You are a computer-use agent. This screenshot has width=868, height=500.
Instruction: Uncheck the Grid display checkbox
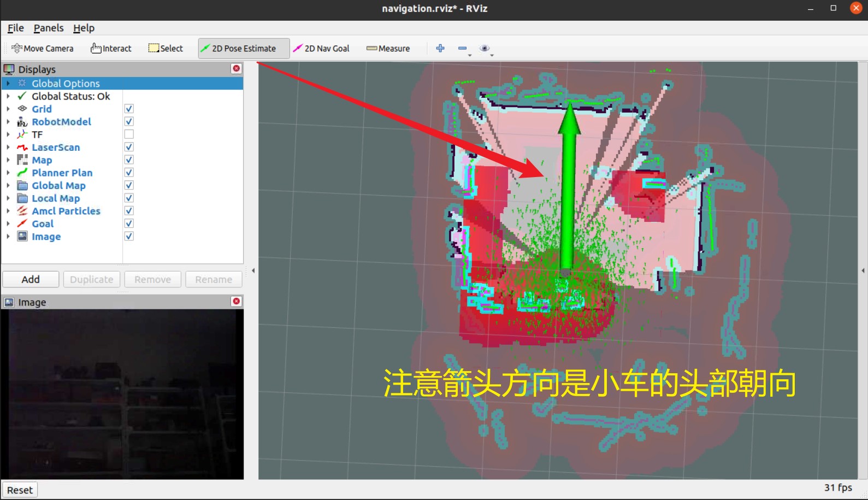click(129, 109)
